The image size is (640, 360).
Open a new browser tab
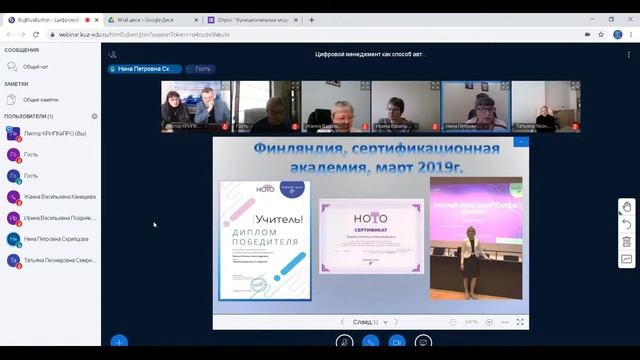(311, 20)
